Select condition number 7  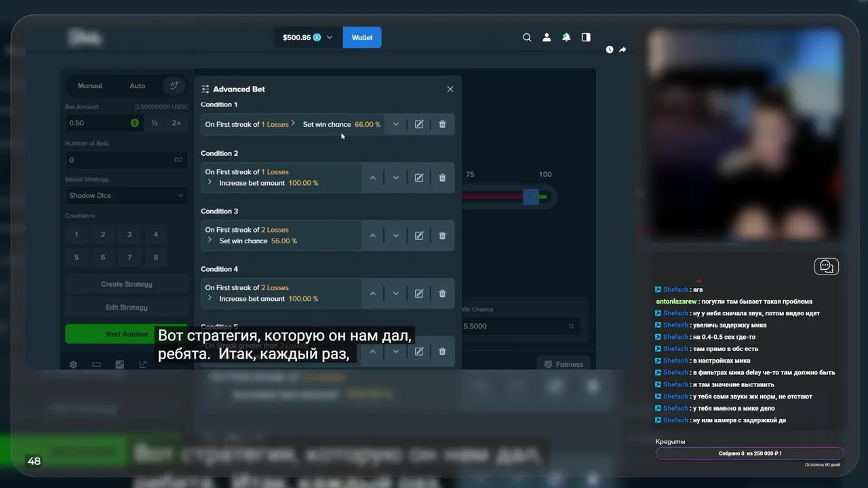[130, 258]
